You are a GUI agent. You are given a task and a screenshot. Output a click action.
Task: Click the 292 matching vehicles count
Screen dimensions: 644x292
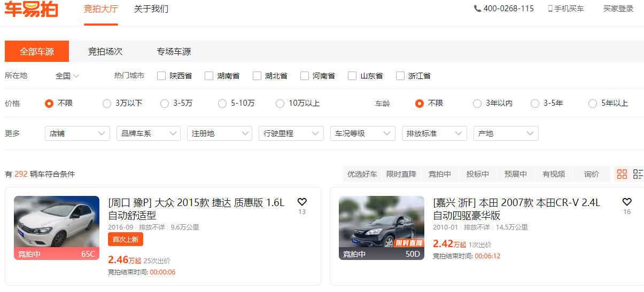pos(21,174)
